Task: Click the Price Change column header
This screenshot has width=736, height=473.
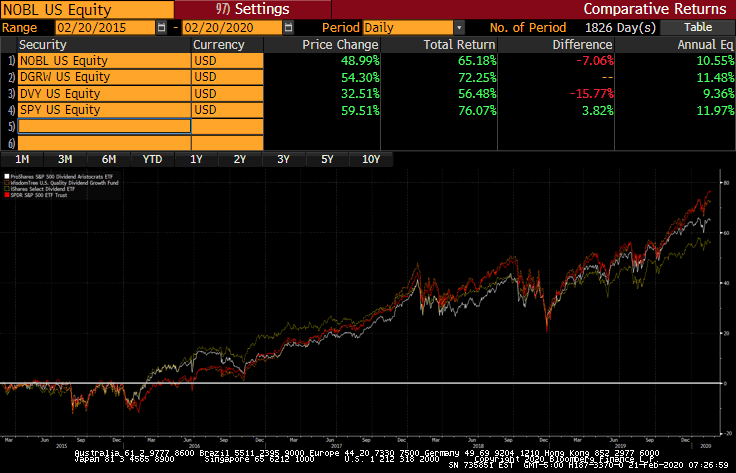Action: click(x=322, y=45)
